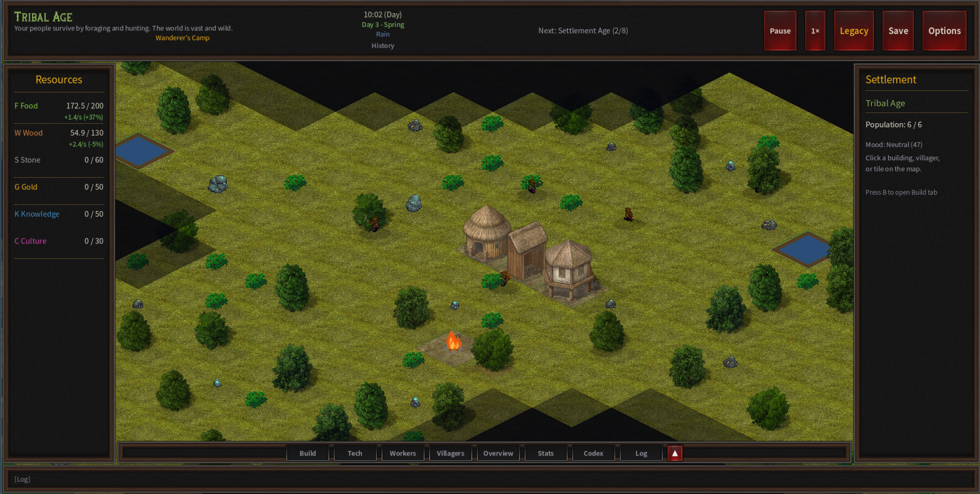The image size is (980, 494).
Task: Change game speed with 1× button
Action: (815, 31)
